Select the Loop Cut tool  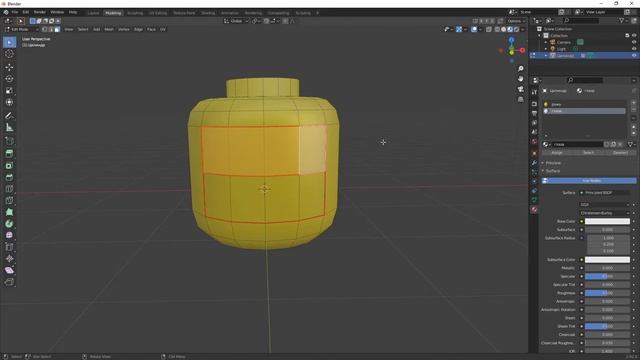[9, 189]
